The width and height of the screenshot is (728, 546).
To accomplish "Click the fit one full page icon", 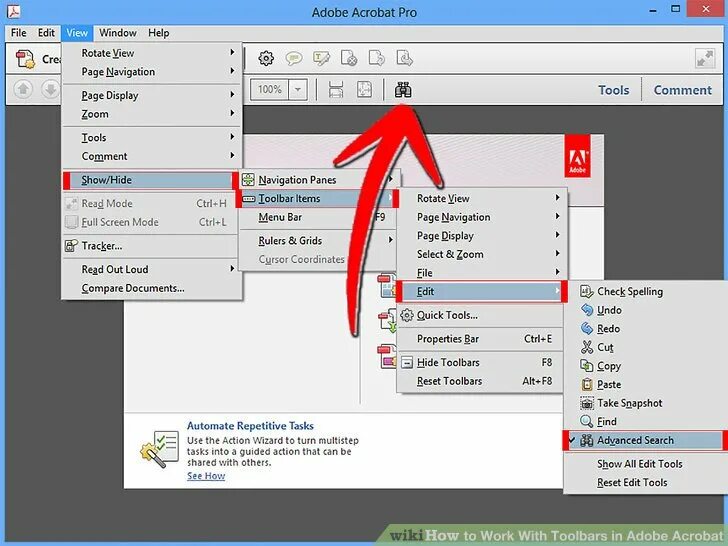I will coord(364,90).
